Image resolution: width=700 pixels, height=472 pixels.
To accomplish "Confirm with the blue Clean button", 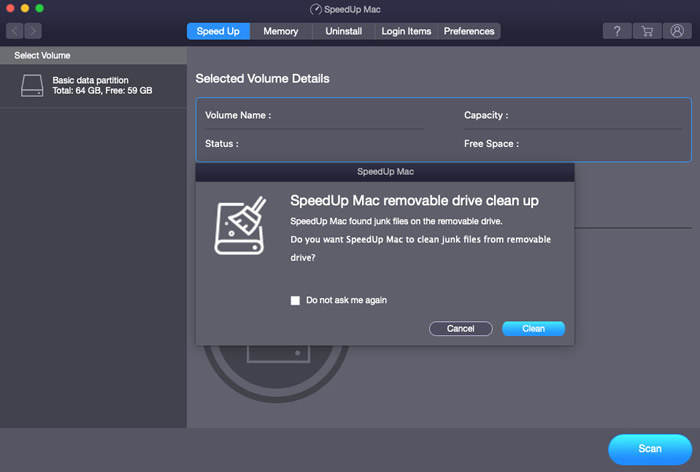I will coord(533,329).
